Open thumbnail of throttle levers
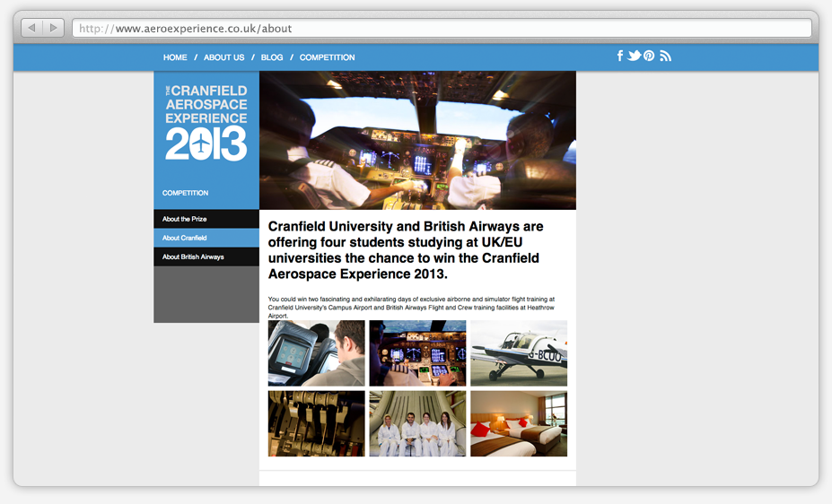This screenshot has width=832, height=504. (316, 424)
